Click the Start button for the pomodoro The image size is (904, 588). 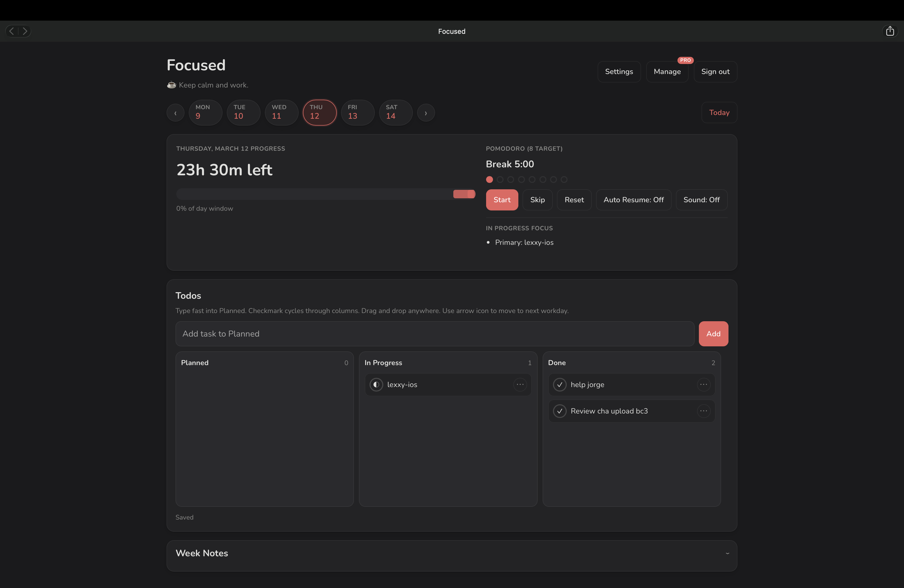point(502,200)
